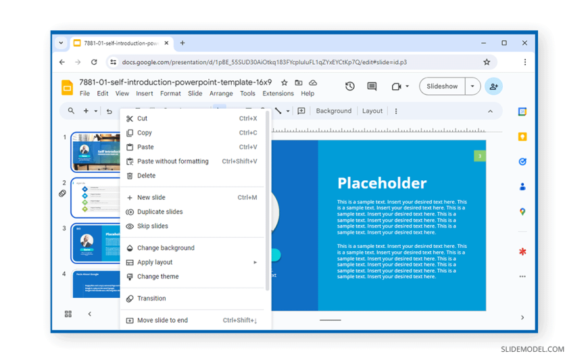Open the Insert menu
This screenshot has height=364, width=588.
tap(145, 94)
